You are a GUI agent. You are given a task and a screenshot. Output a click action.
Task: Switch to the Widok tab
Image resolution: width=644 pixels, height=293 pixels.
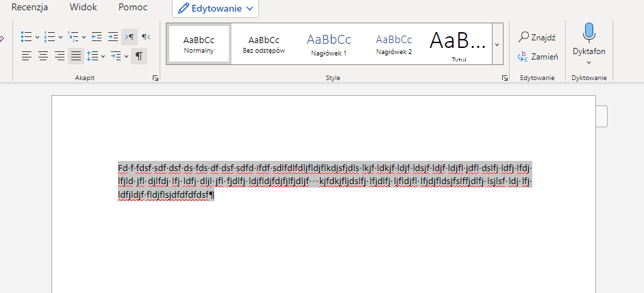84,7
